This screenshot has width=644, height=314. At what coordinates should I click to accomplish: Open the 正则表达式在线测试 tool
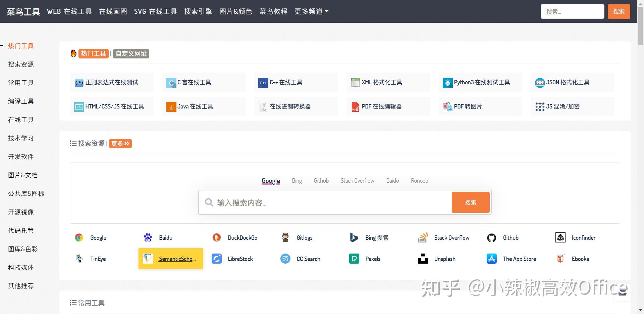tap(111, 82)
